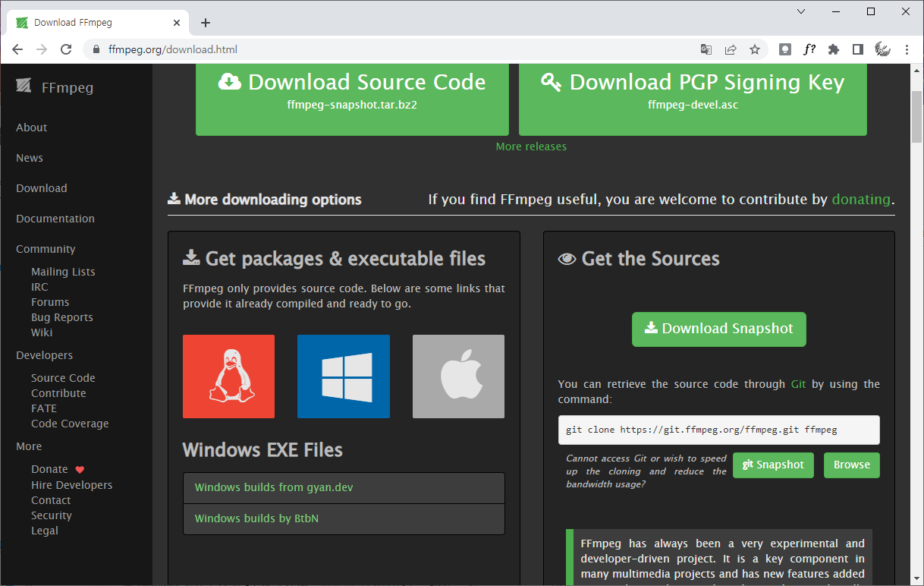Open the extensions puzzle icon
This screenshot has height=586, width=924.
[834, 49]
